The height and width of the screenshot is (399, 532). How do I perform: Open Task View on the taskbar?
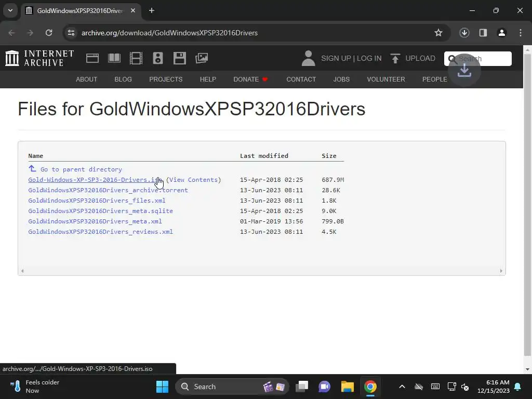[x=302, y=387]
